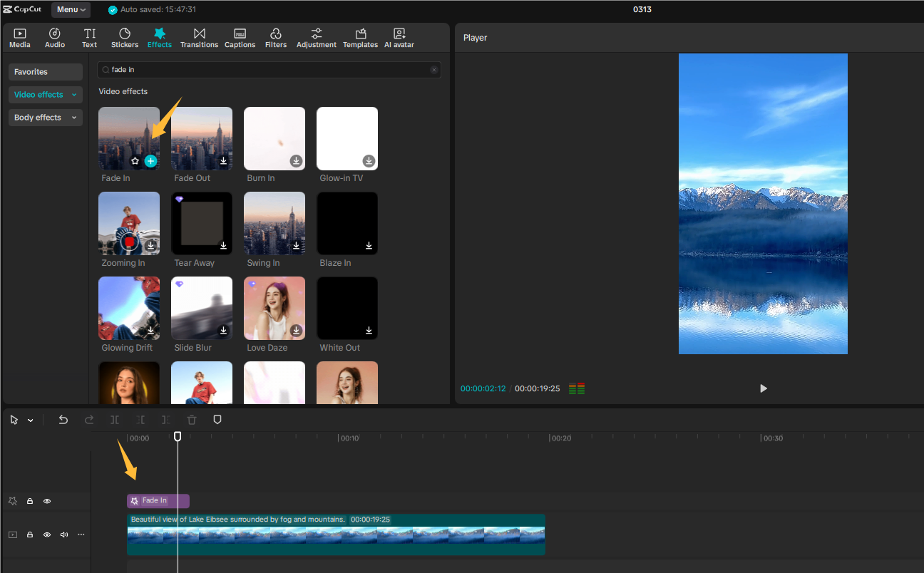Open the selection tool mode dropdown arrow

pos(31,420)
